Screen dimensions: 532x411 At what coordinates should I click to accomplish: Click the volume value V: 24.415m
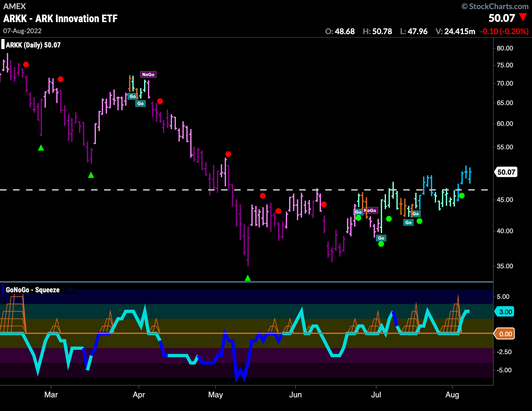tap(455, 31)
